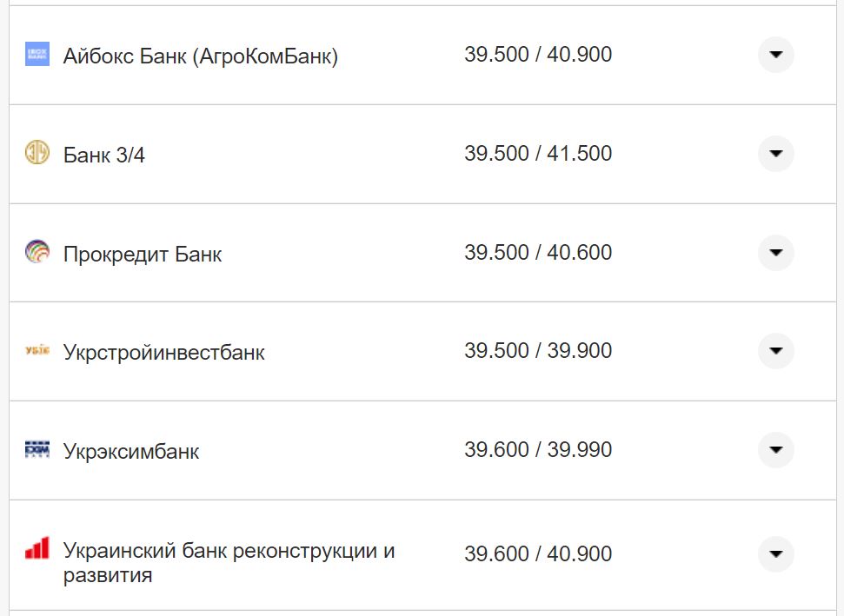Expand details for Айбокс Банк row

tap(774, 55)
